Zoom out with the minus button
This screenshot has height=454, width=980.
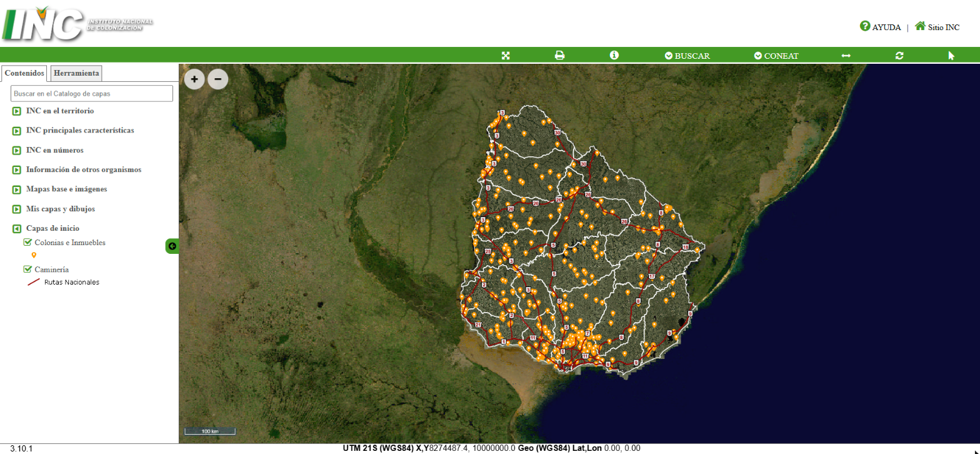[217, 79]
